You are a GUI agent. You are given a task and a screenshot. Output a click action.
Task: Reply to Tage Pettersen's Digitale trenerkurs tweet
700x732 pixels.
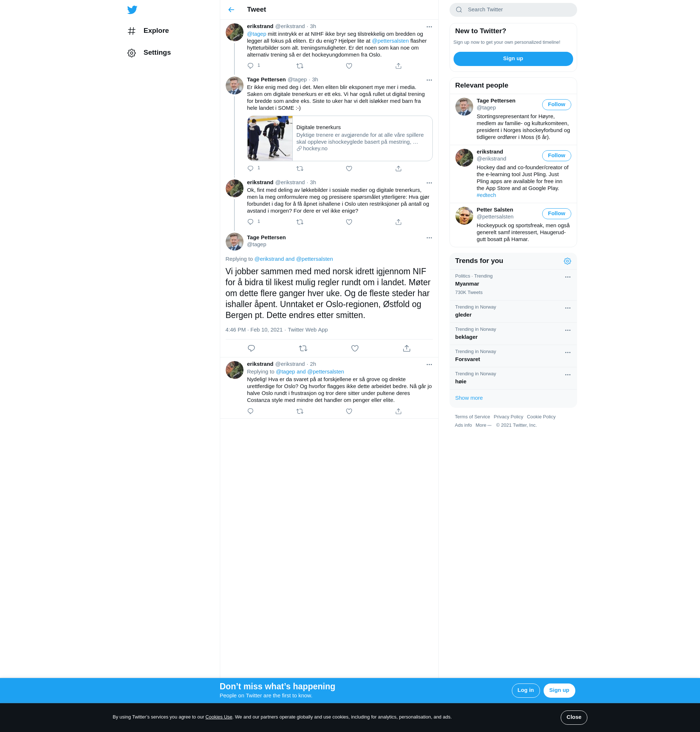point(250,169)
